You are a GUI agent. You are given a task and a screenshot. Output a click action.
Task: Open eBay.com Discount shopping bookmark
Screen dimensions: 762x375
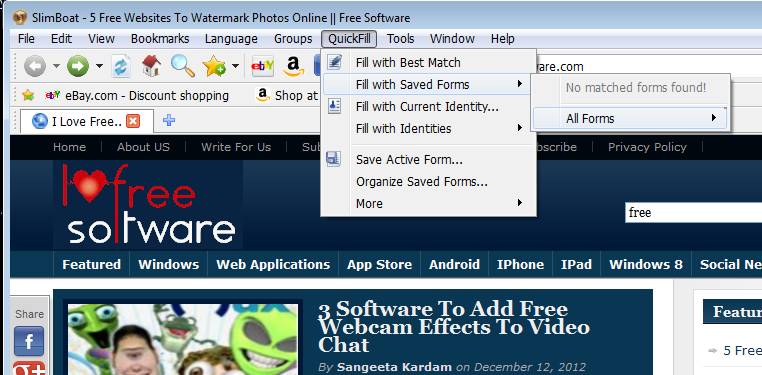137,95
